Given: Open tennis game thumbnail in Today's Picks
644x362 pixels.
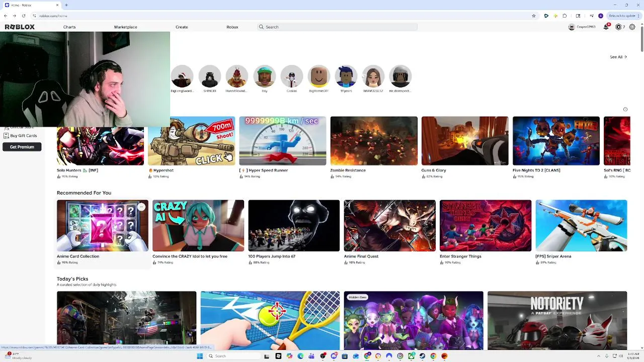Looking at the screenshot, I should [x=270, y=320].
